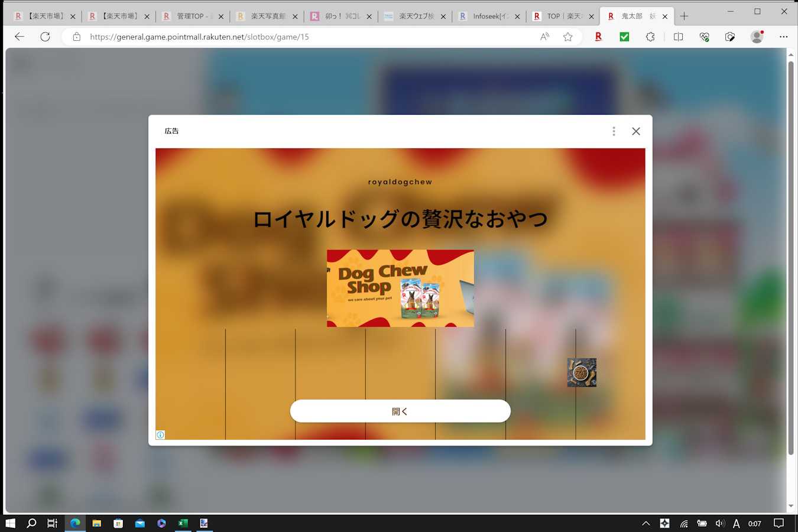Close the Infoseek tab
798x532 pixels.
pos(517,17)
